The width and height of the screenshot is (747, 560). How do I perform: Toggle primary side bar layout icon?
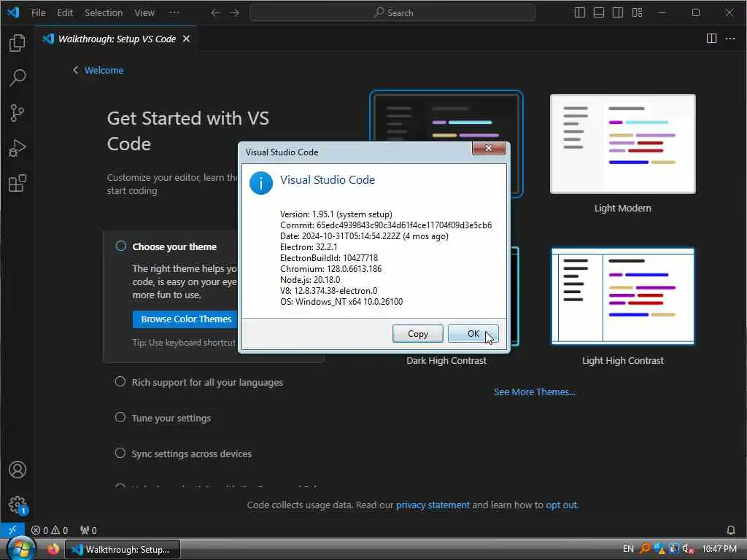[x=580, y=13]
